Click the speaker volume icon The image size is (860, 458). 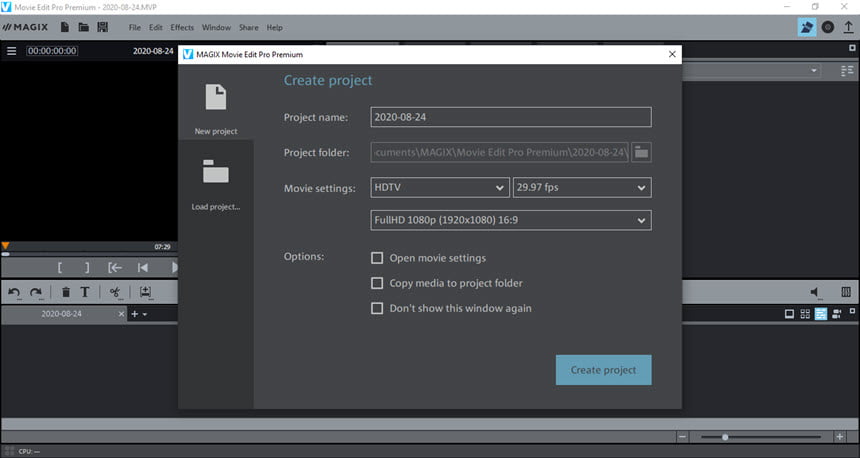[x=815, y=292]
